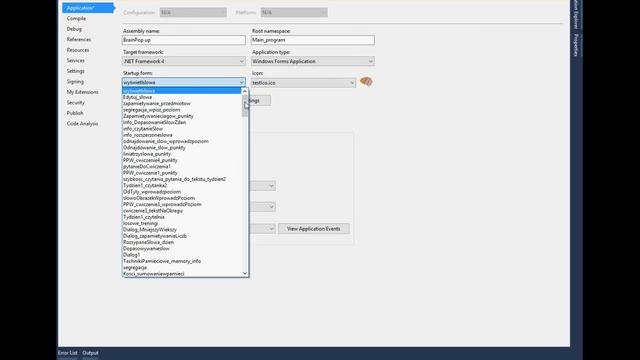Image resolution: width=640 pixels, height=360 pixels.
Task: Select PPW_cwiczenie4_punkty entry
Action: (182, 160)
